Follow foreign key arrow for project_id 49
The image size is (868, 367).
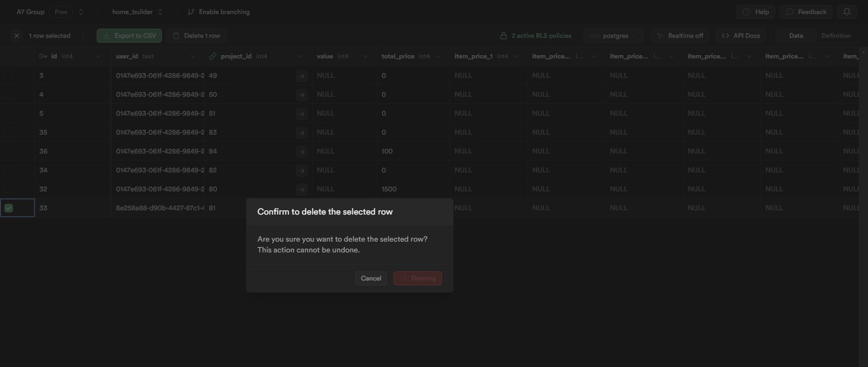coord(302,76)
